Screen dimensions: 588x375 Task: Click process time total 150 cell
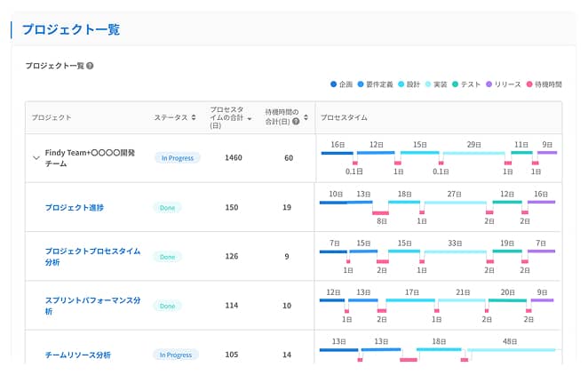coord(232,207)
